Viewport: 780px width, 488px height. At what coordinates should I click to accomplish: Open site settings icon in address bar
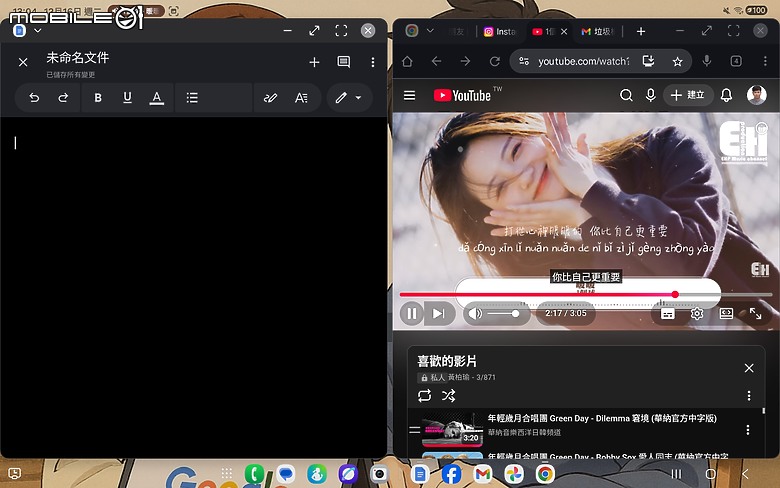(x=524, y=61)
